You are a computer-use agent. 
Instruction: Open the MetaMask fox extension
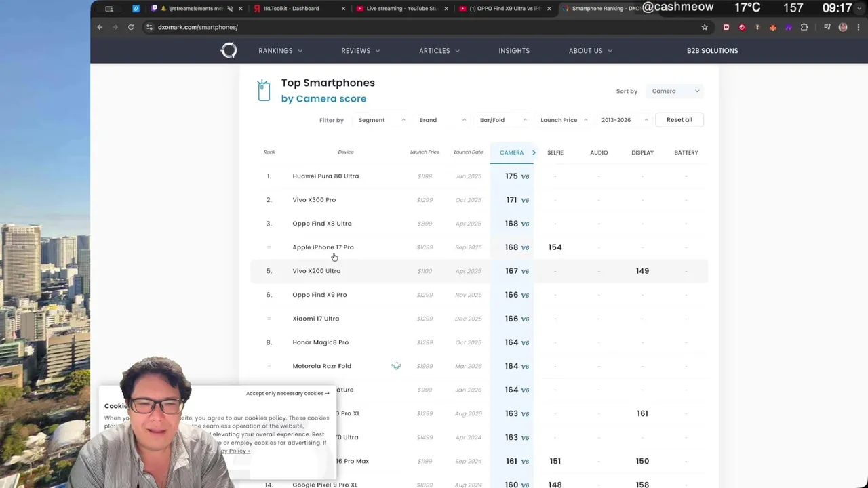tap(772, 27)
